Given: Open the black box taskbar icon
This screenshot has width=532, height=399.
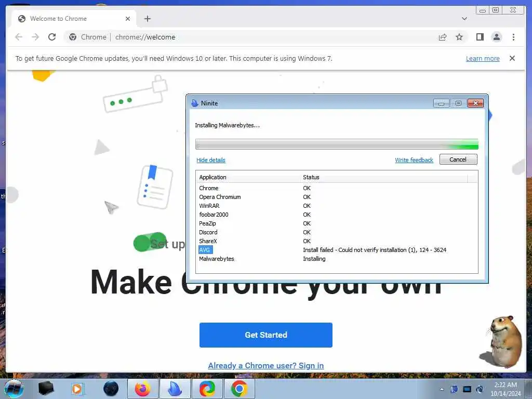Looking at the screenshot, I should click(46, 389).
